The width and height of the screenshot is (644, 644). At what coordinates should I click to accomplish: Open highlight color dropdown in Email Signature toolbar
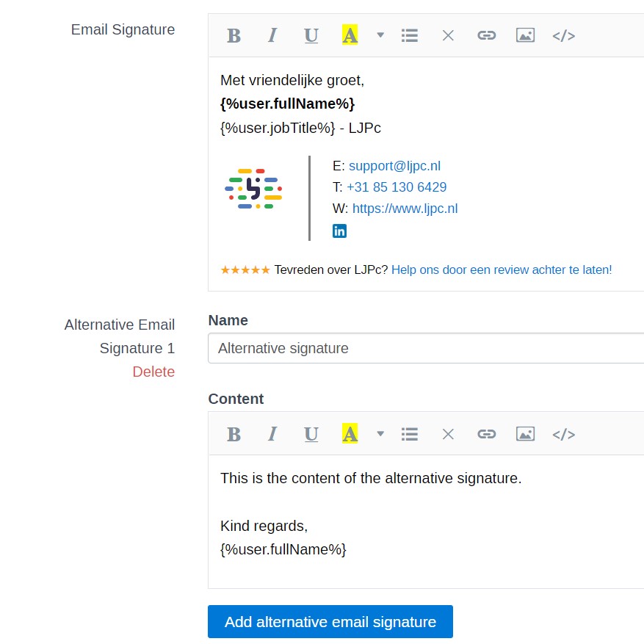tap(380, 35)
